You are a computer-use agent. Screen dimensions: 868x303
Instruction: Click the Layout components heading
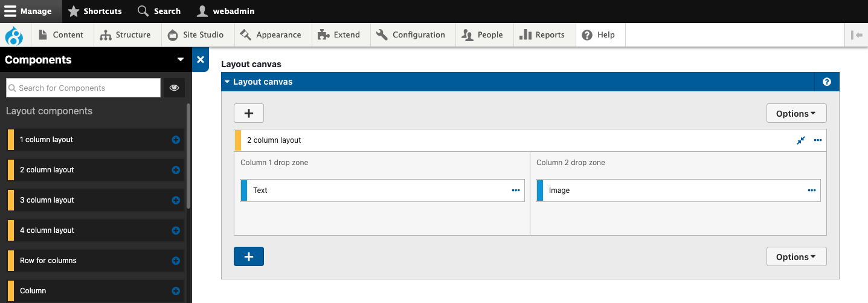[x=50, y=111]
